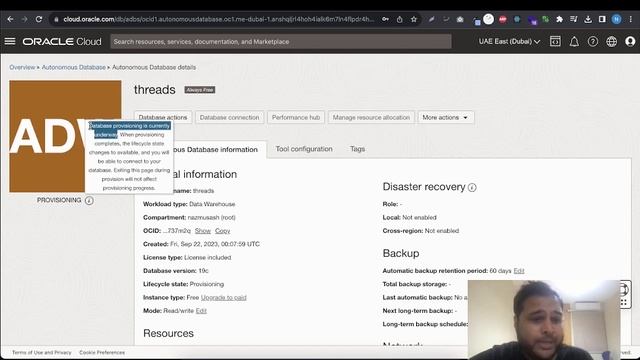Click the 'Workload type: Data Warehouse' text
The width and height of the screenshot is (640, 360).
(189, 204)
